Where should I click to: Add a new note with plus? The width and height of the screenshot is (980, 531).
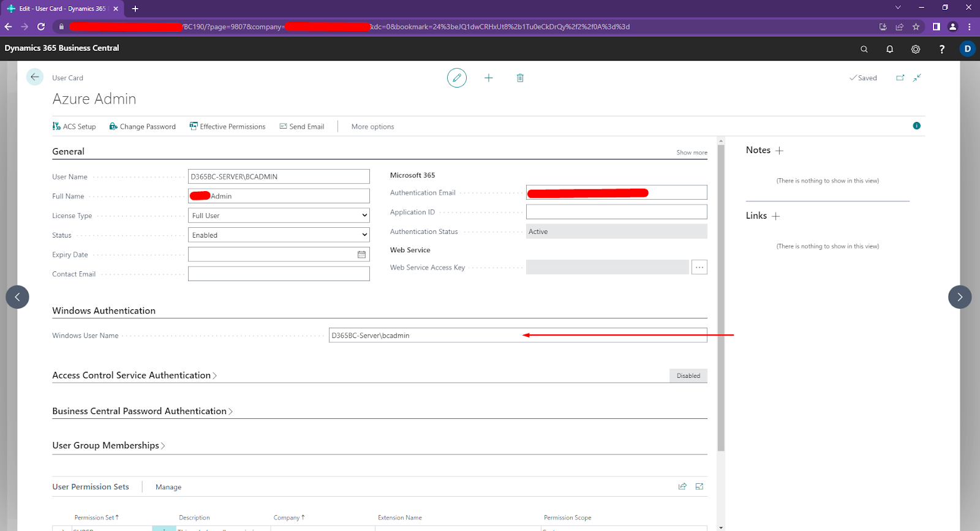tap(779, 151)
